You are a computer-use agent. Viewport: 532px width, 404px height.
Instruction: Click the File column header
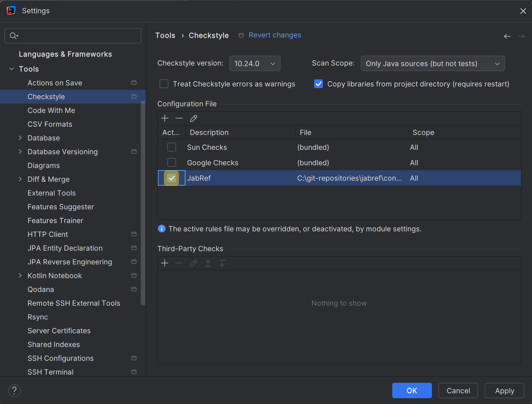tap(352, 132)
